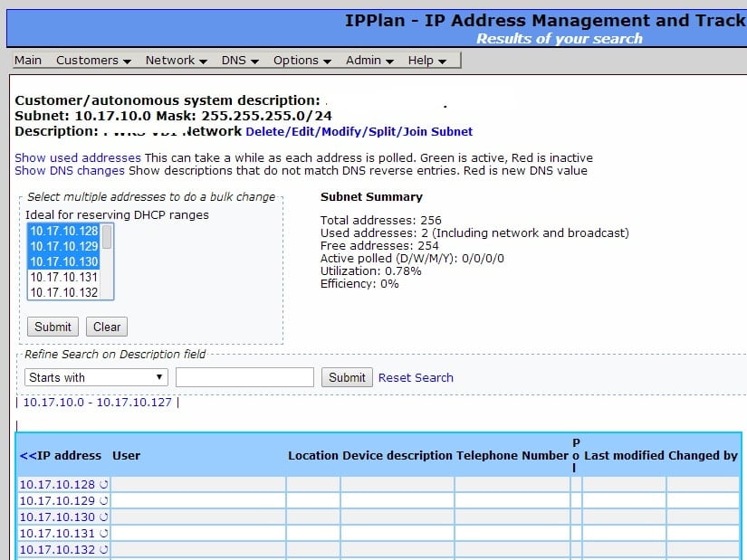747x560 pixels.
Task: Open IP address 10.17.10.132 entry
Action: pyautogui.click(x=57, y=549)
